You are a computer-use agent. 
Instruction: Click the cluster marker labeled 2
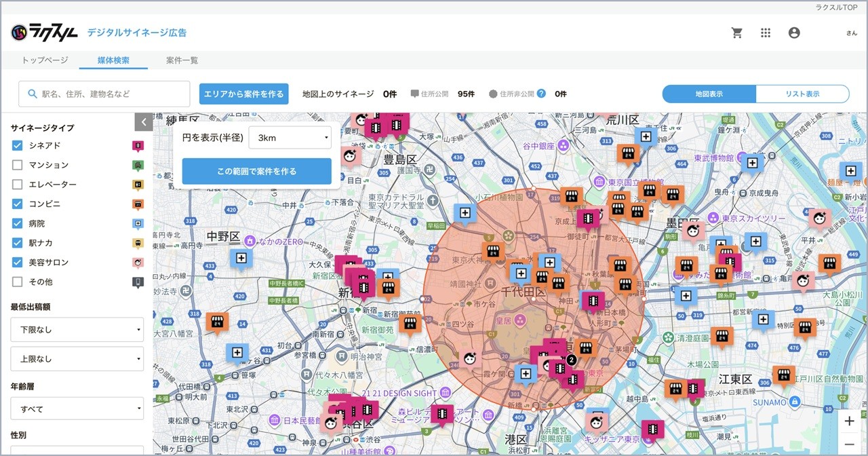tap(571, 360)
